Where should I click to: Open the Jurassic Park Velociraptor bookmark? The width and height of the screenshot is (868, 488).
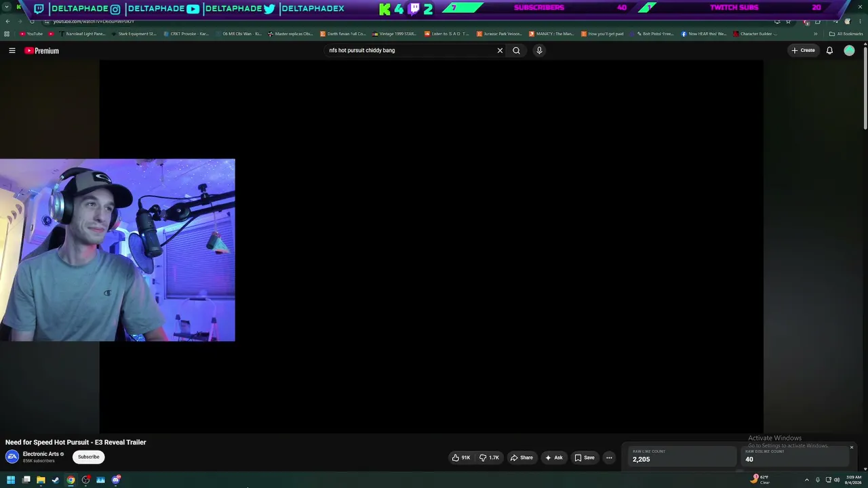(500, 34)
